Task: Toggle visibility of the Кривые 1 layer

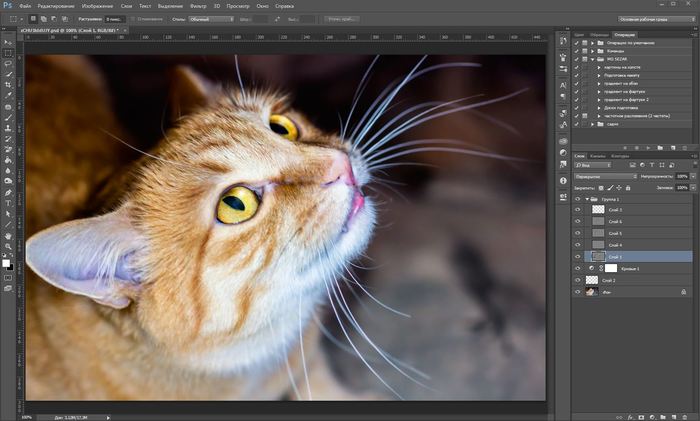Action: point(578,268)
